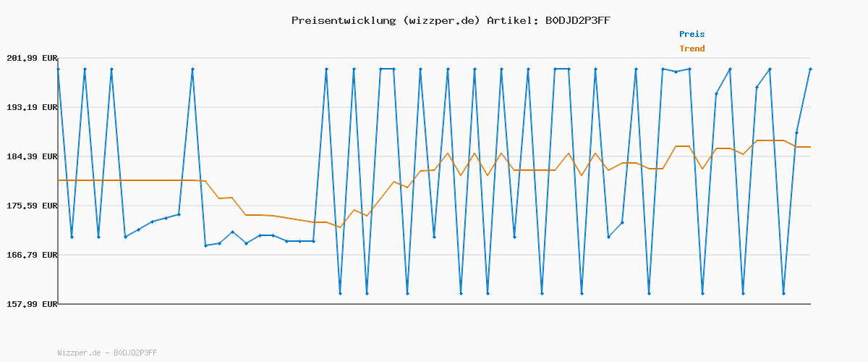Click the first blue price point at left edge
This screenshot has height=362, width=868.
pyautogui.click(x=58, y=69)
